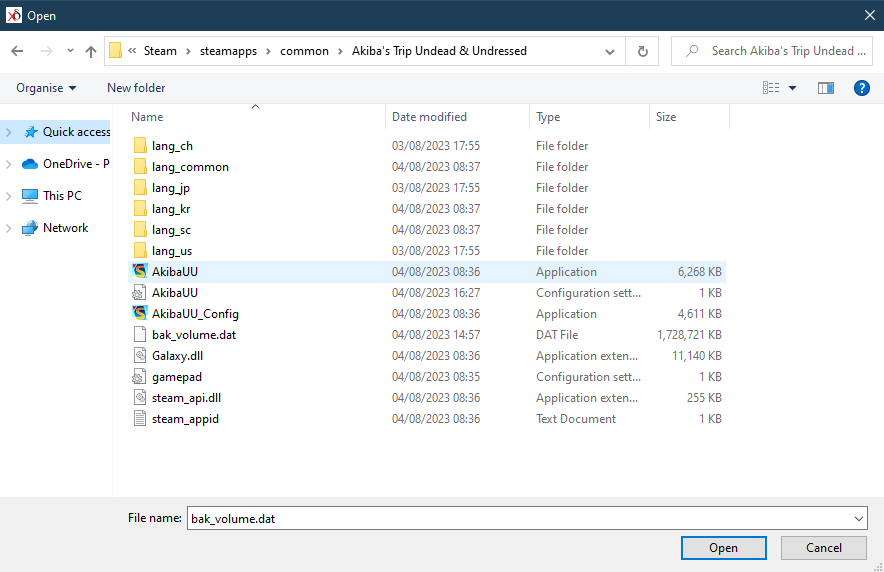Image resolution: width=884 pixels, height=572 pixels.
Task: Open the view options dropdown arrow
Action: (x=792, y=88)
